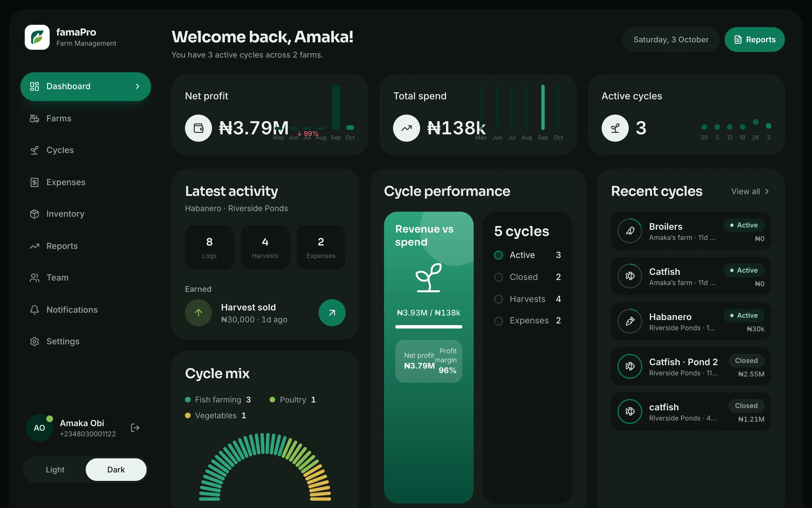Image resolution: width=812 pixels, height=508 pixels.
Task: Click the Fish farming legend dot
Action: (188, 399)
